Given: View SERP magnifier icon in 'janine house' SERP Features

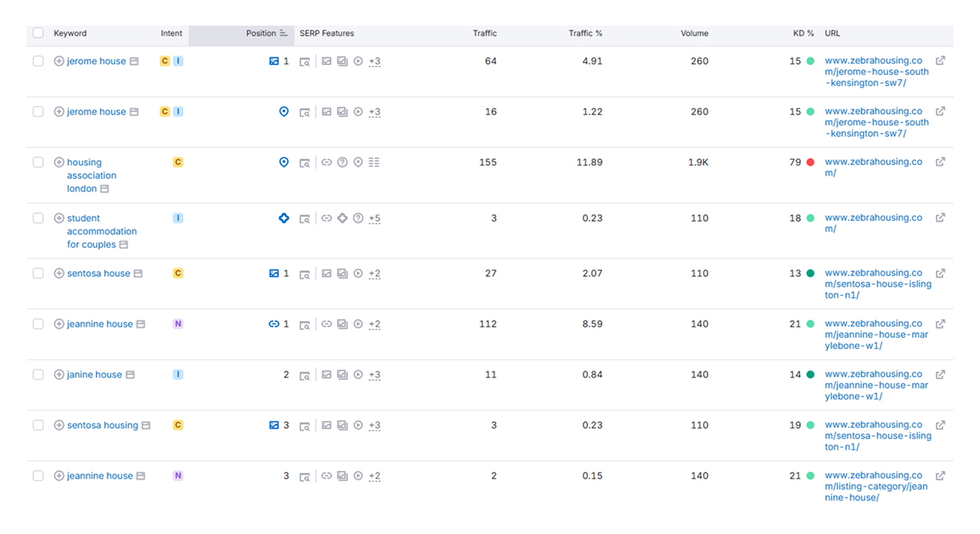Looking at the screenshot, I should (x=305, y=376).
